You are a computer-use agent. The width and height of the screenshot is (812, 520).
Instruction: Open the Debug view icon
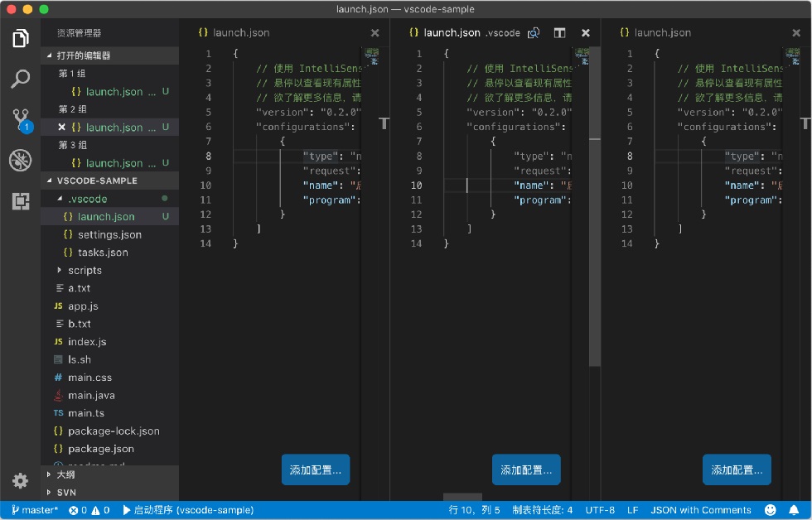click(20, 161)
